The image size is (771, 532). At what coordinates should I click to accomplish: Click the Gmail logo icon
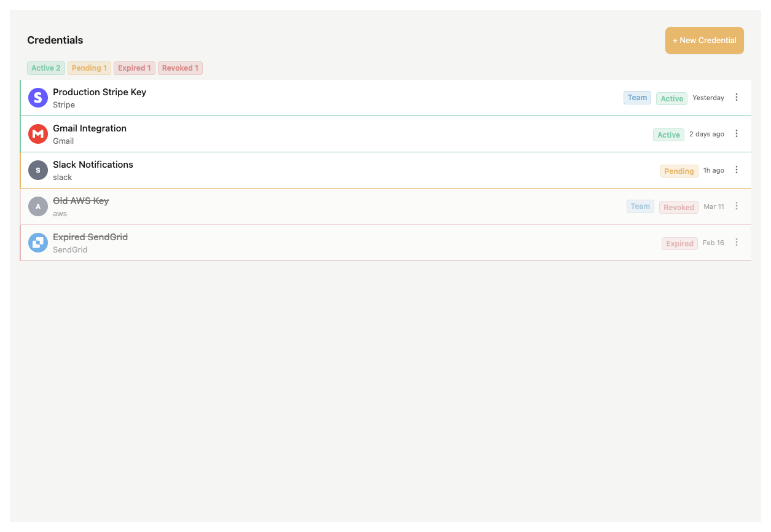click(x=37, y=133)
